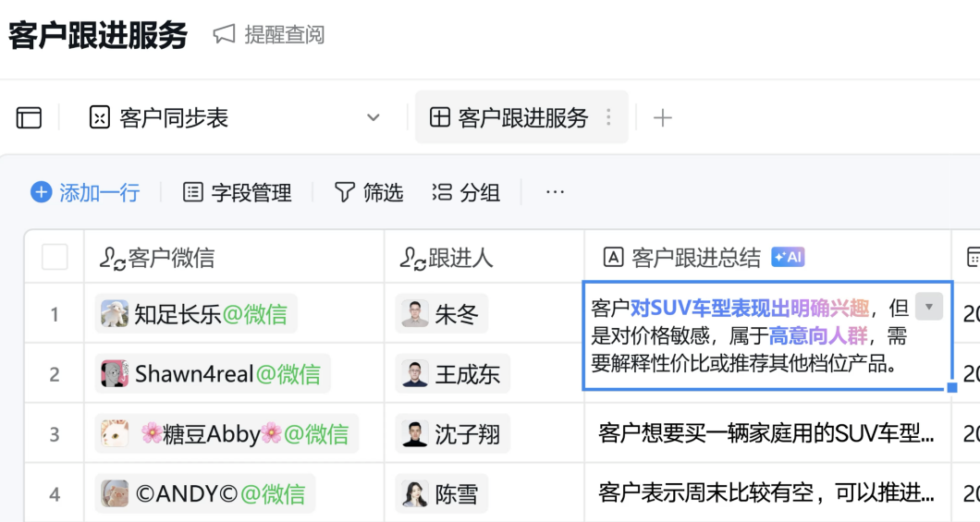Click 朱冬's avatar in 跟进人 column
Viewport: 980px width, 522px height.
pyautogui.click(x=415, y=314)
